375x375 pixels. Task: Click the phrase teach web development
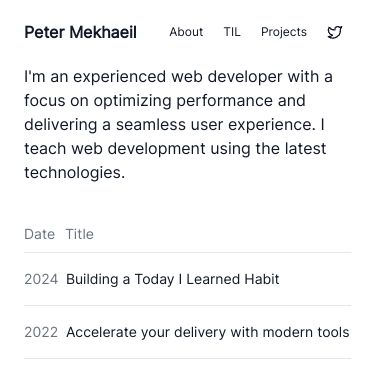coord(115,149)
